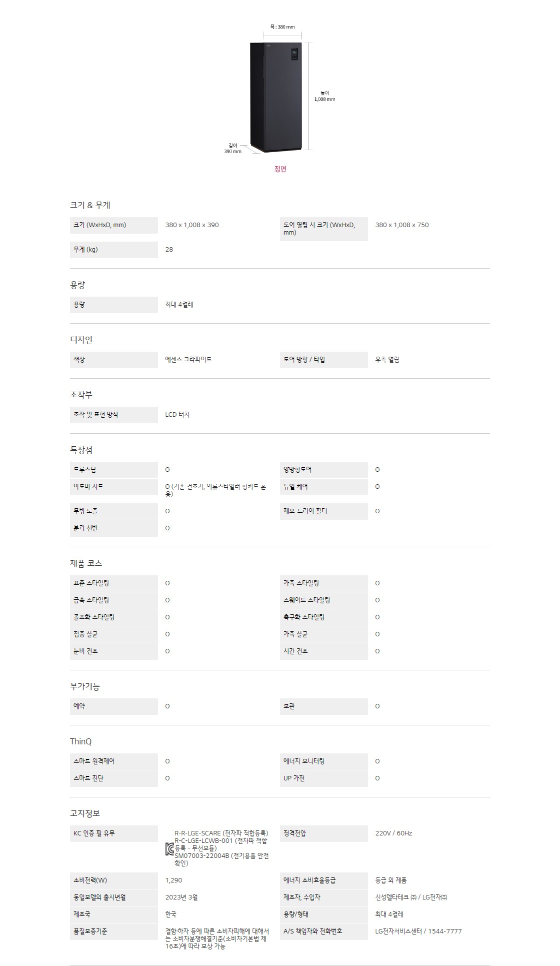This screenshot has height=966, width=560.
Task: Click the KC certification mark icon
Action: 169,849
